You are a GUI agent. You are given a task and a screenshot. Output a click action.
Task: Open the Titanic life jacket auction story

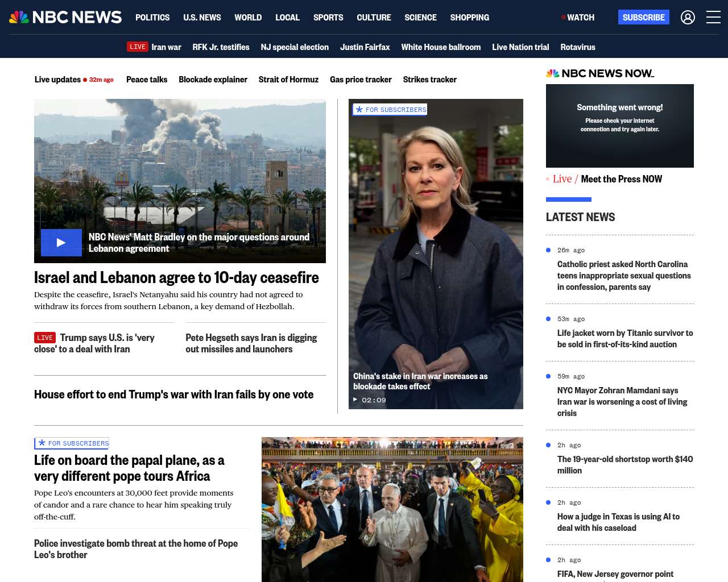point(624,339)
